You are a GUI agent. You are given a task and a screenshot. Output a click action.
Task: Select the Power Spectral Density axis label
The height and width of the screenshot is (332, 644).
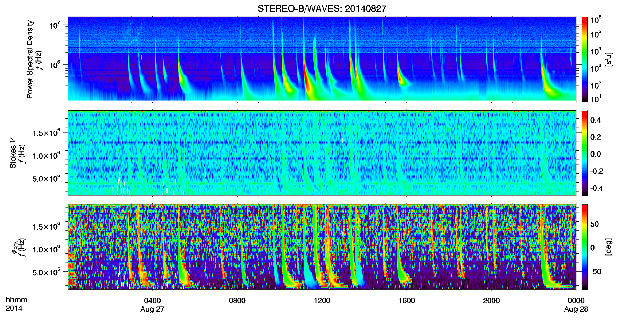[29, 59]
